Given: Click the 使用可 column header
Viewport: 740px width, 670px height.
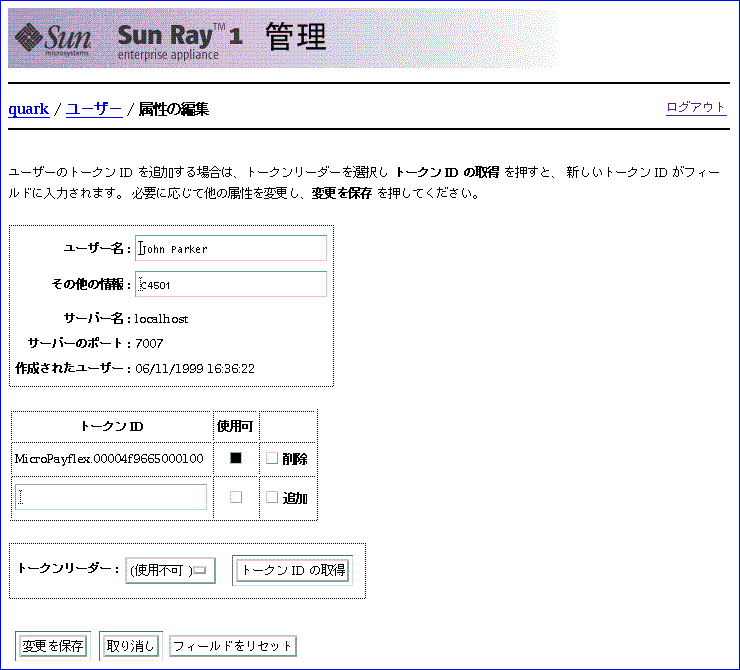Looking at the screenshot, I should pos(235,426).
